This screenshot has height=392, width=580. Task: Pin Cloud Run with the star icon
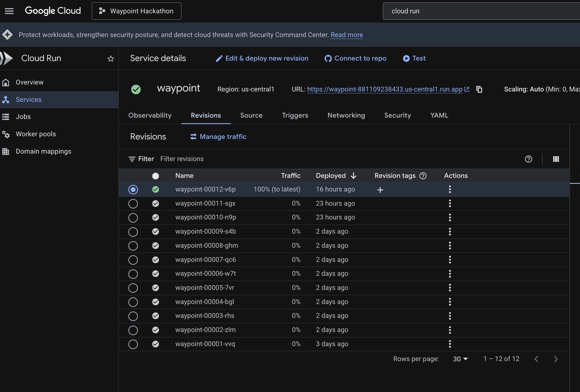pos(111,58)
